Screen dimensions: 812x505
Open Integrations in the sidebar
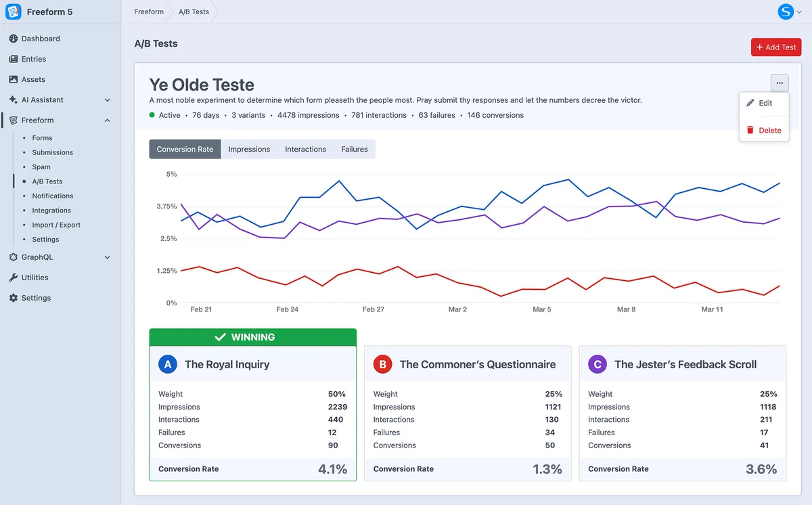click(x=51, y=211)
